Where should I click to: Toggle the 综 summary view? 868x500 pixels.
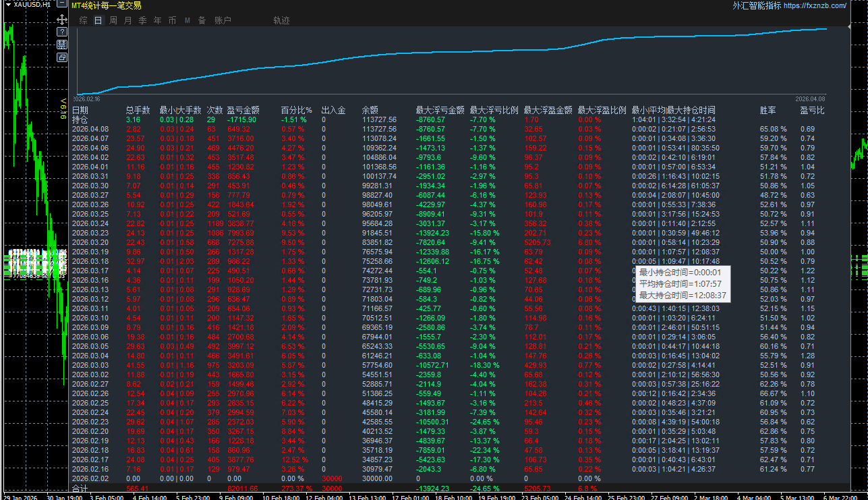[x=82, y=20]
